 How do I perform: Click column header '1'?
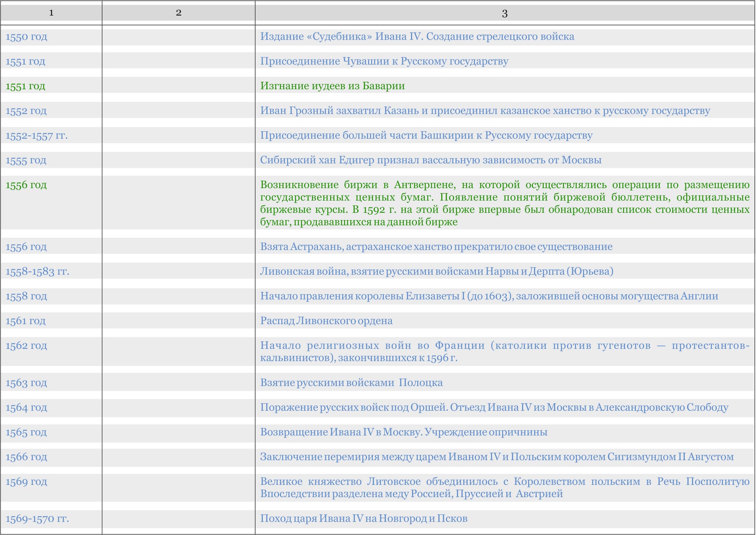51,13
